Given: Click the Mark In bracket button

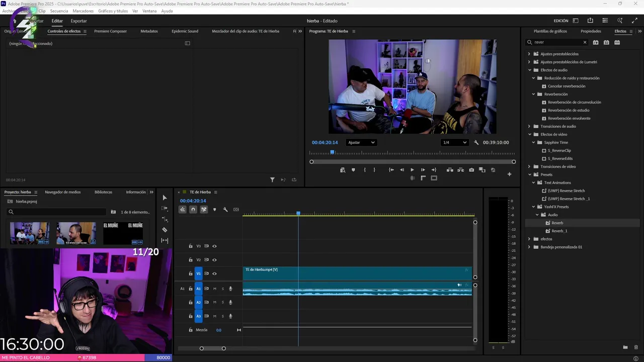Looking at the screenshot, I should click(x=365, y=170).
